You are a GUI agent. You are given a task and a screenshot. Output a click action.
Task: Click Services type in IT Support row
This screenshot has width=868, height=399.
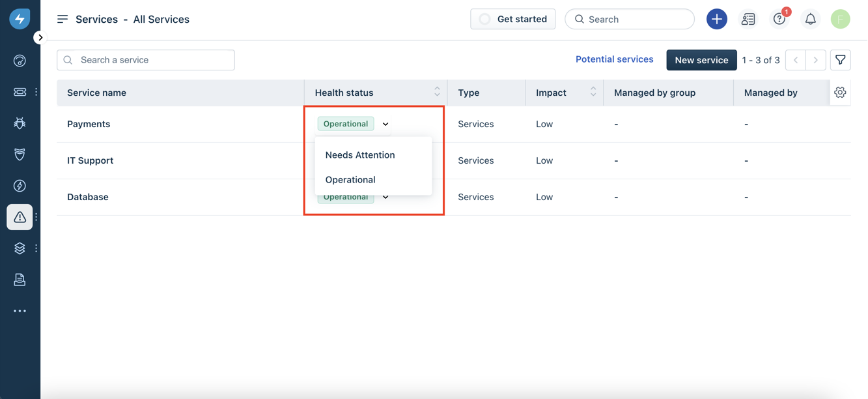(x=476, y=160)
